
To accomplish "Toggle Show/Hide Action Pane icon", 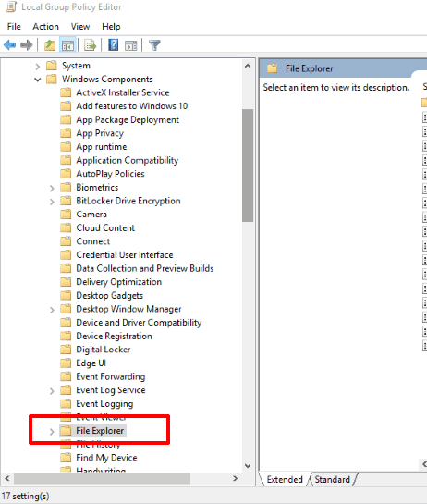I will pos(130,45).
